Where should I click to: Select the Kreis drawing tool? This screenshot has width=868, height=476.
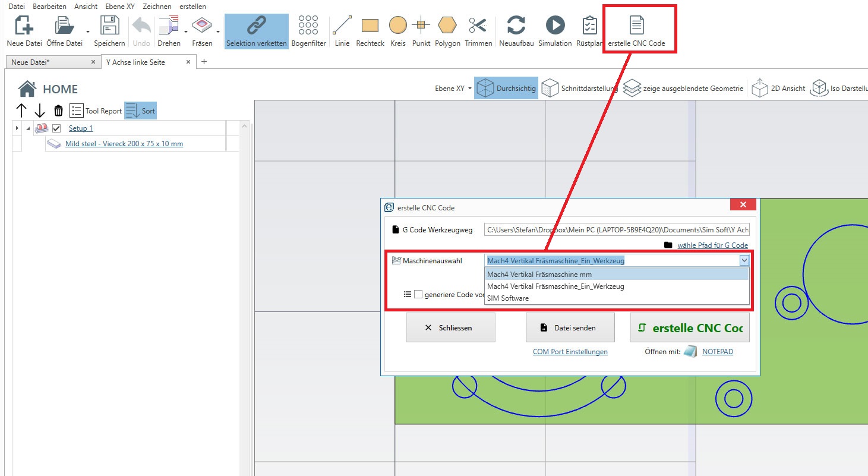[397, 26]
